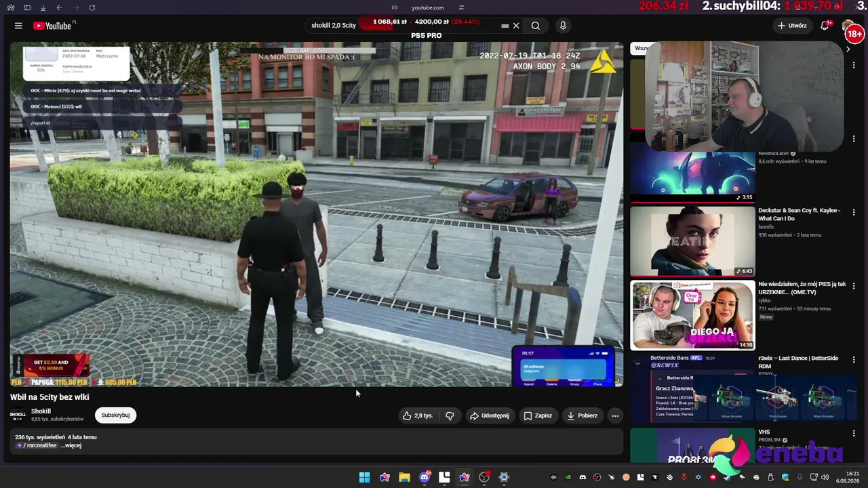This screenshot has width=868, height=488.
Task: Open options menu for the VHS video
Action: click(854, 434)
